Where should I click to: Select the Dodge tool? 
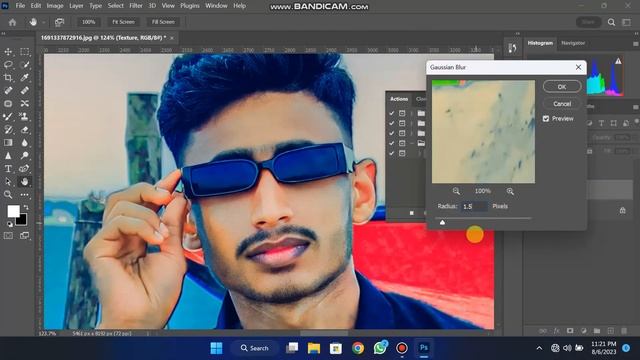[x=24, y=156]
